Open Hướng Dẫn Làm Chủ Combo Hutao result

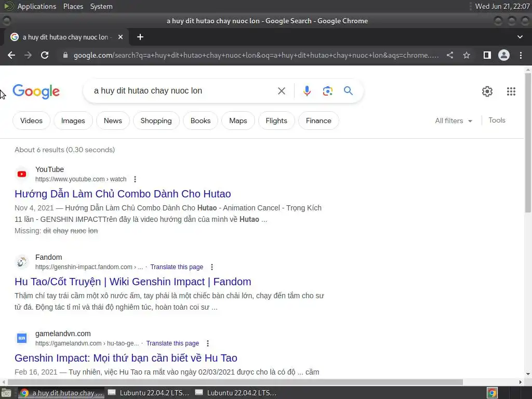pyautogui.click(x=123, y=194)
